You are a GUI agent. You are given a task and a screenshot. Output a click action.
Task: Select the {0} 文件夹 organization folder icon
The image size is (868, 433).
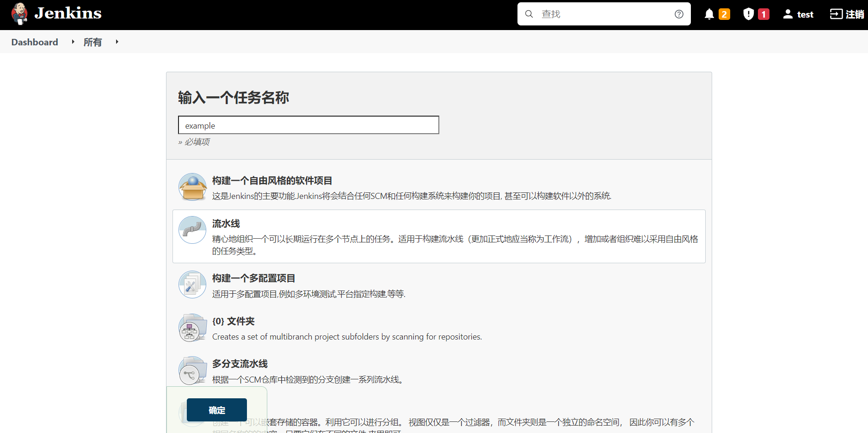(x=192, y=328)
